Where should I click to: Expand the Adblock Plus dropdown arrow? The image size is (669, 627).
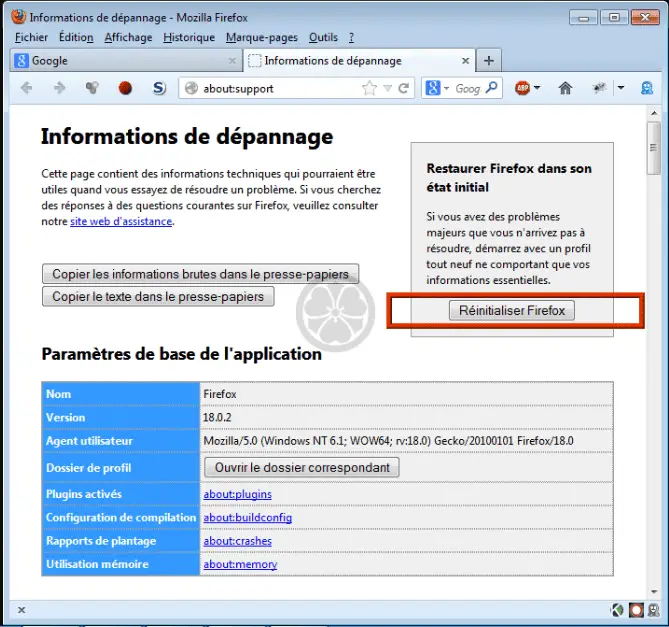(537, 88)
